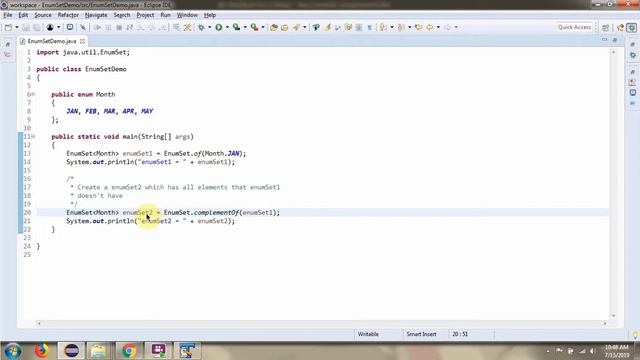
Task: Open the Help menu
Action: 210,15
